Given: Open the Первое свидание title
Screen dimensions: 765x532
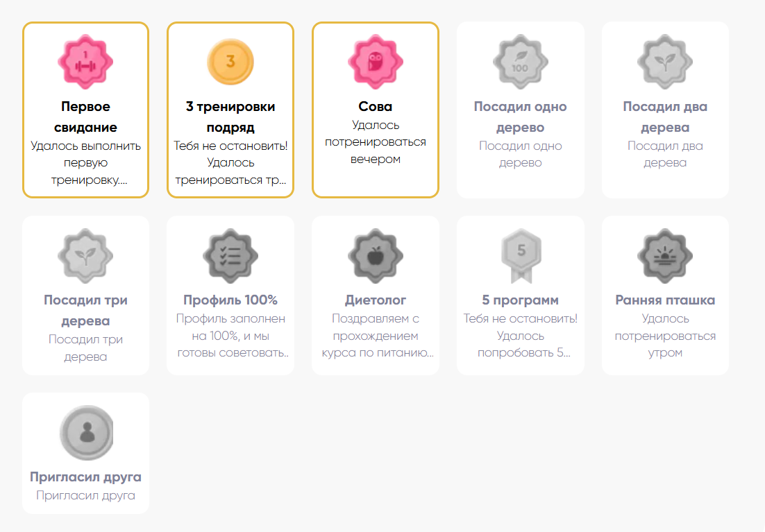Looking at the screenshot, I should click(85, 117).
